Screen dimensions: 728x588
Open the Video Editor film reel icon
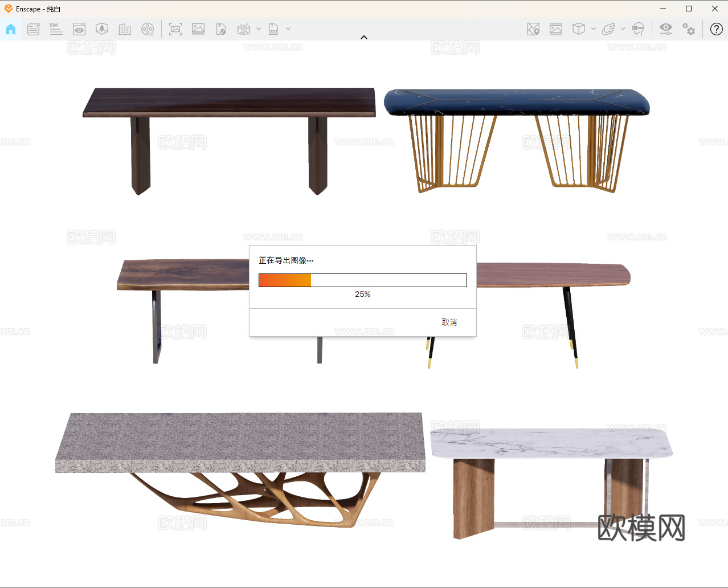148,29
